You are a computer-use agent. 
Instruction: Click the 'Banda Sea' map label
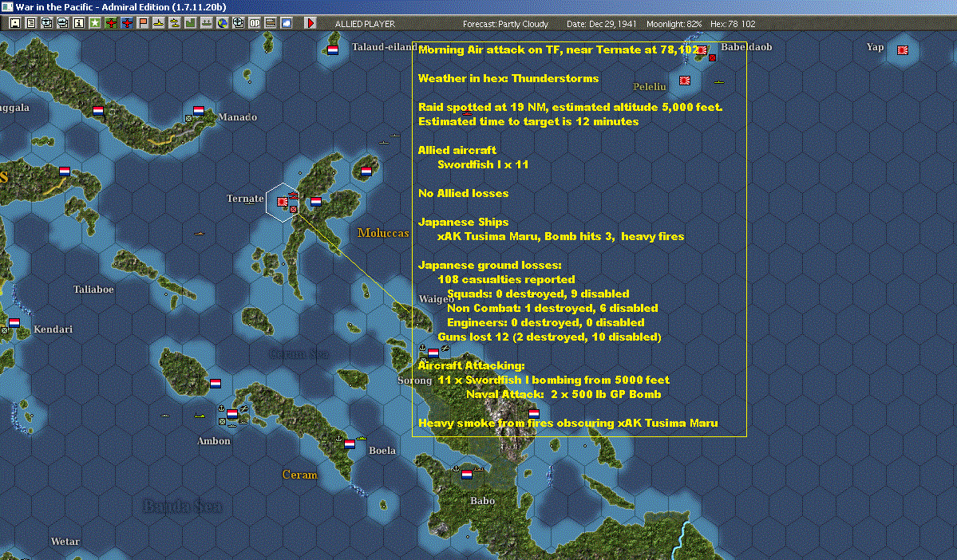click(x=182, y=506)
